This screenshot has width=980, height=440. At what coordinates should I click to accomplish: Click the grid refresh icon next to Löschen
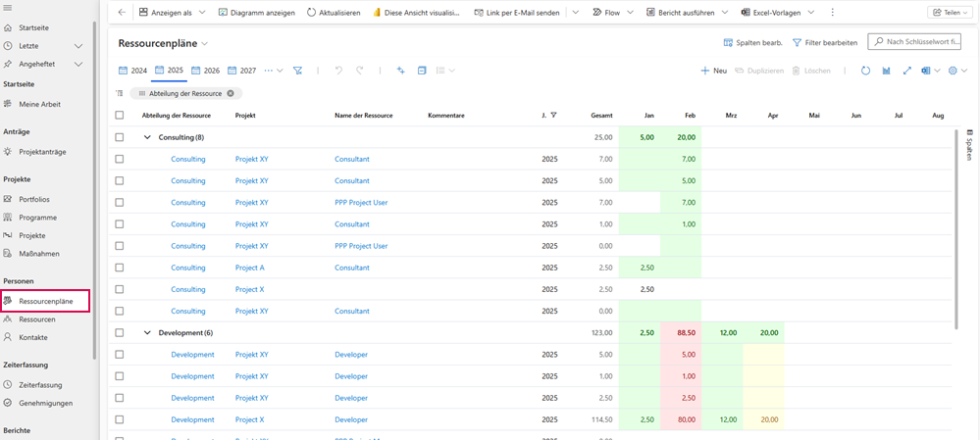tap(865, 71)
